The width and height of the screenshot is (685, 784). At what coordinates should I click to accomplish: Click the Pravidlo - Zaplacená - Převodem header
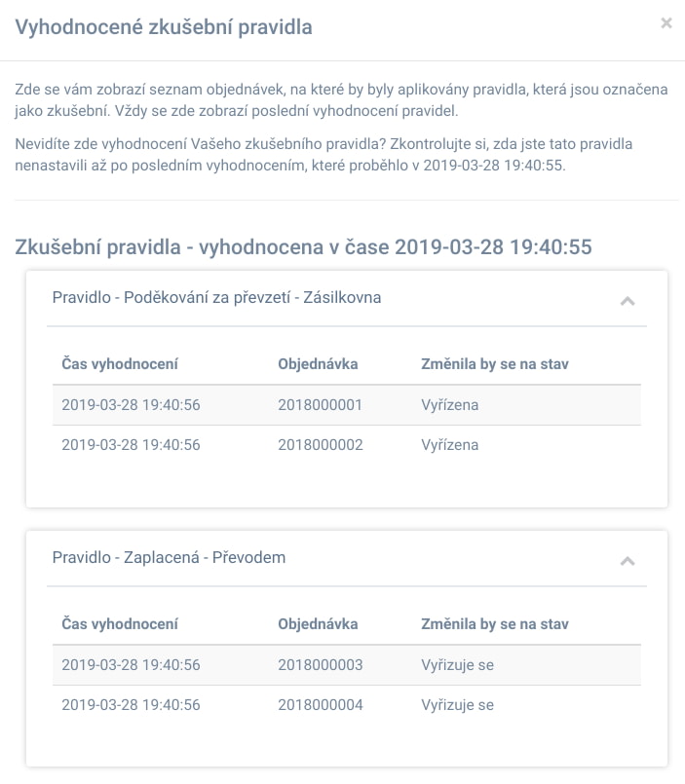click(x=170, y=557)
